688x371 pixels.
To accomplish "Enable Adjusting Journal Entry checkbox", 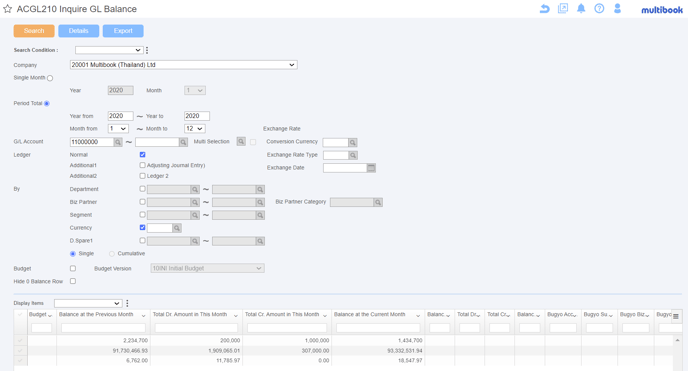I will (142, 165).
